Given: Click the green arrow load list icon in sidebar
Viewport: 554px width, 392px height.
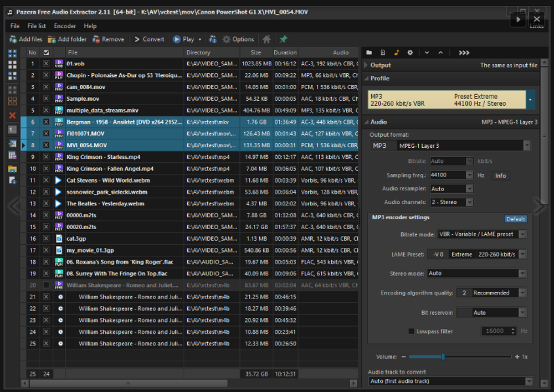Looking at the screenshot, I should 12,144.
